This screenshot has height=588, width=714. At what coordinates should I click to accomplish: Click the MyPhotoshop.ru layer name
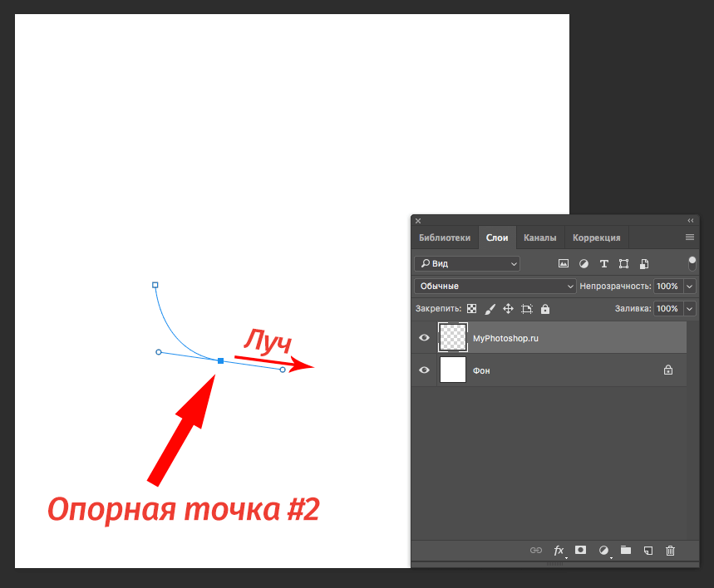point(505,338)
